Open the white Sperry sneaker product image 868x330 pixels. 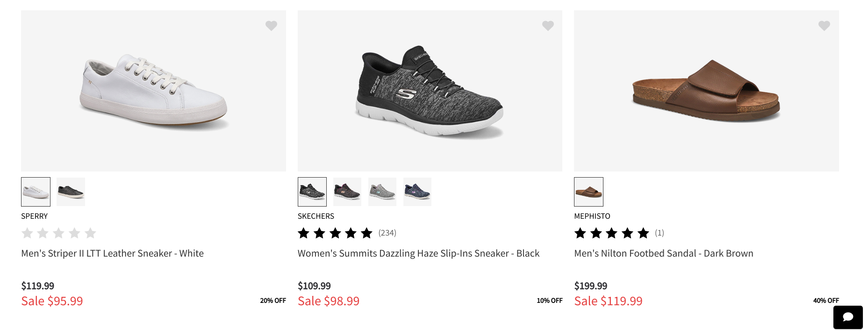tap(153, 91)
